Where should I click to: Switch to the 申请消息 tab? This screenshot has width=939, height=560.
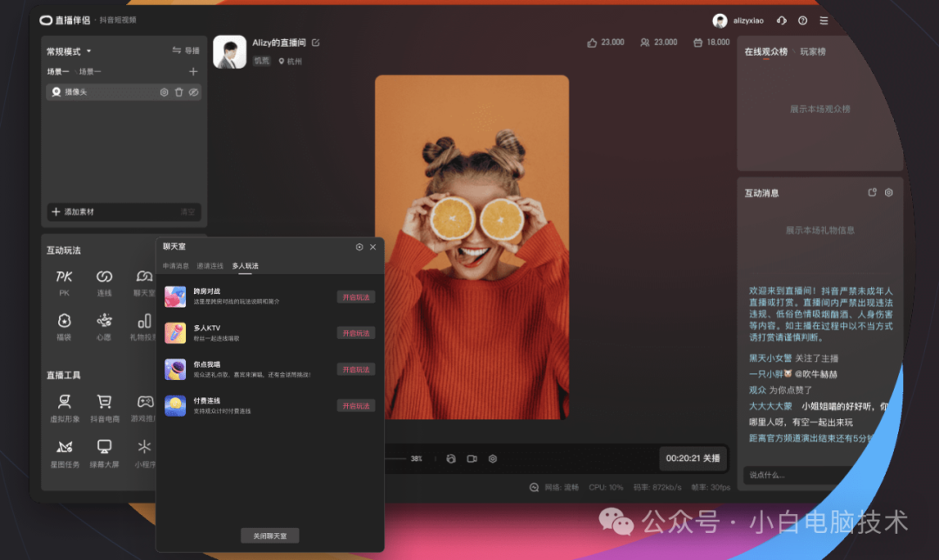tap(176, 266)
